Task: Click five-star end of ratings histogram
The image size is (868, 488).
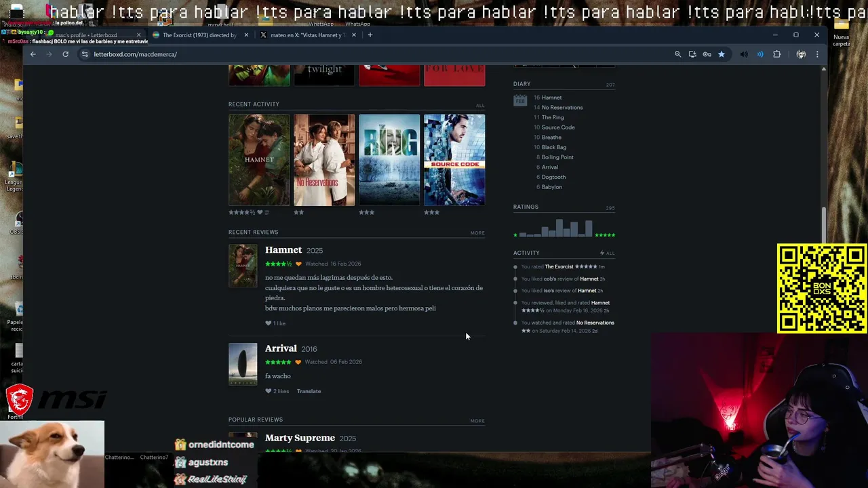Action: click(x=605, y=235)
